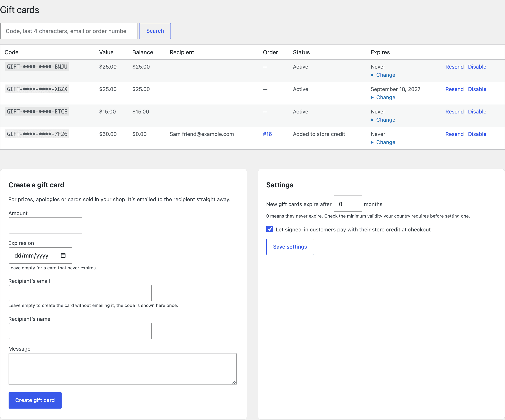Expand Change for the 7F26 gift card
The width and height of the screenshot is (505, 420).
point(383,142)
